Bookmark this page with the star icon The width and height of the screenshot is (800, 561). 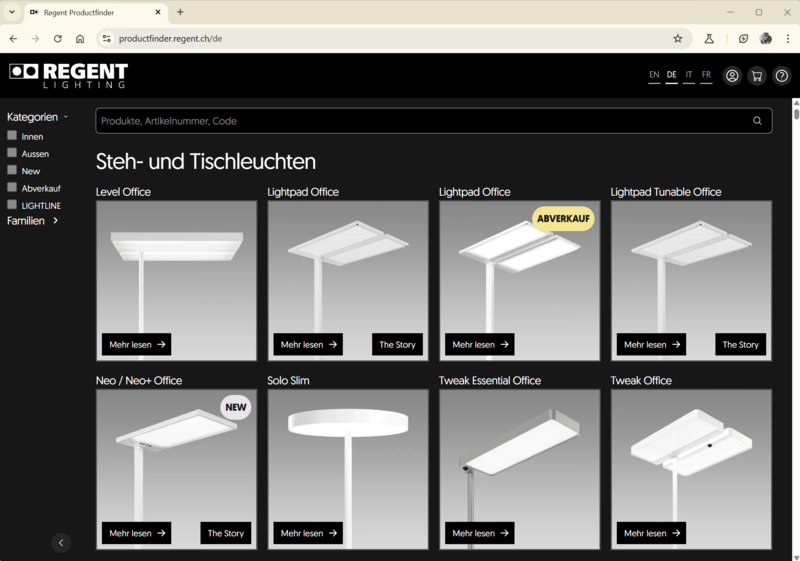click(x=678, y=39)
